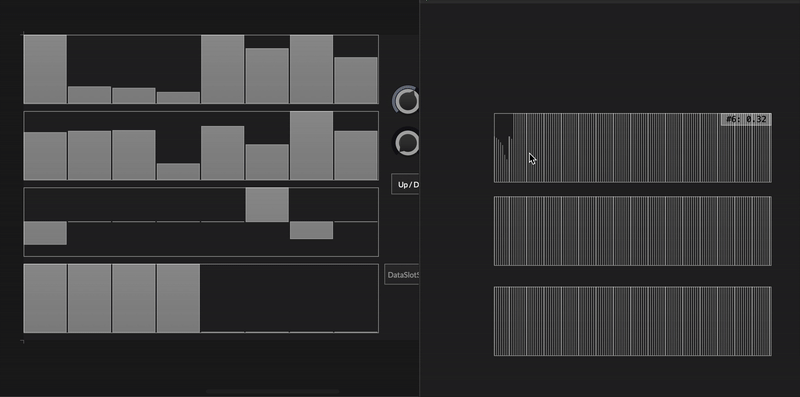
Task: Set the first full-height bar in the top slider pack
Action: click(45, 69)
